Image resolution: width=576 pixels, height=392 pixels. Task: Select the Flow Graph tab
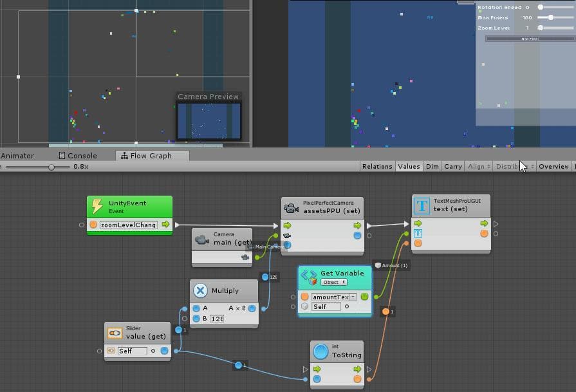click(x=152, y=156)
